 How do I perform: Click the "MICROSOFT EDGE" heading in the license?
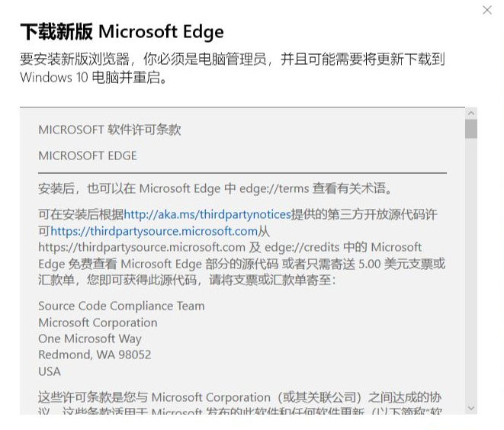tap(88, 156)
